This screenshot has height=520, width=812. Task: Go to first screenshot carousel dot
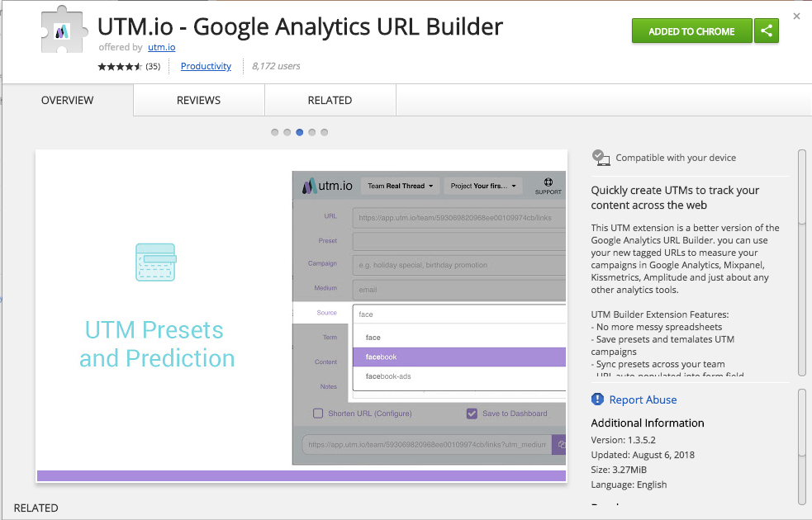(x=274, y=132)
